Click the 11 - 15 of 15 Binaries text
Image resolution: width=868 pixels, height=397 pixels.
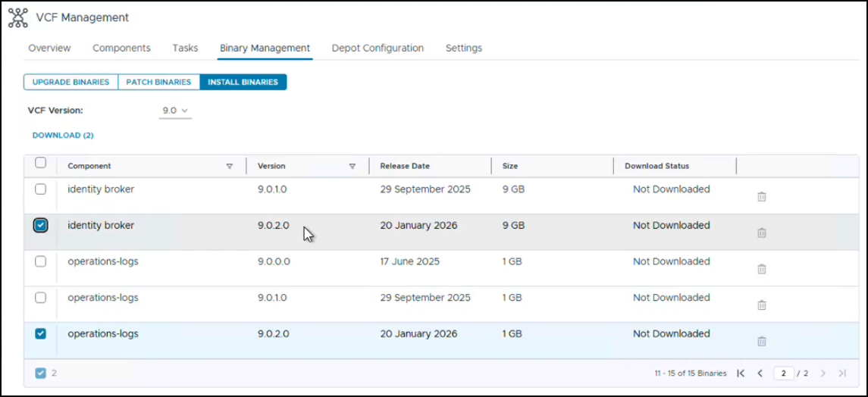[691, 374]
